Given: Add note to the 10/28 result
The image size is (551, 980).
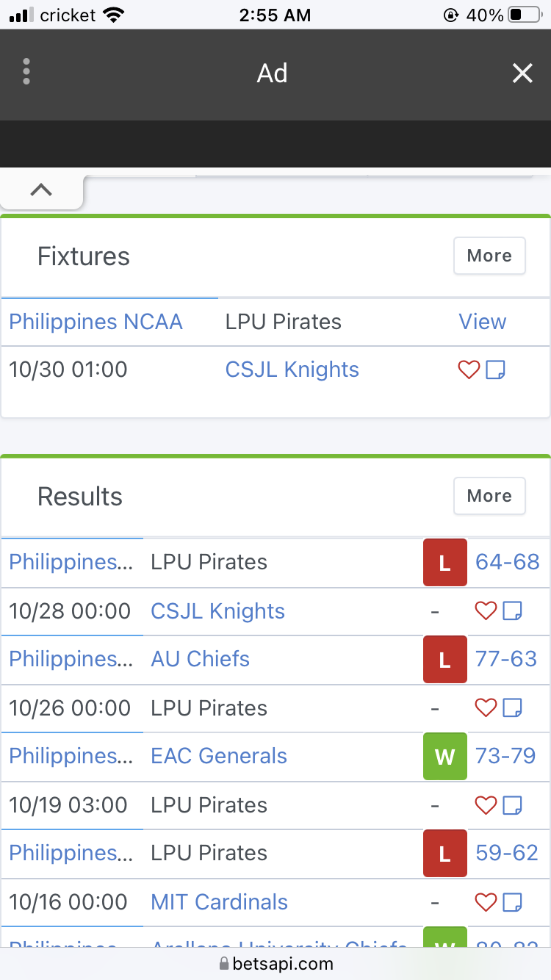Looking at the screenshot, I should tap(512, 611).
